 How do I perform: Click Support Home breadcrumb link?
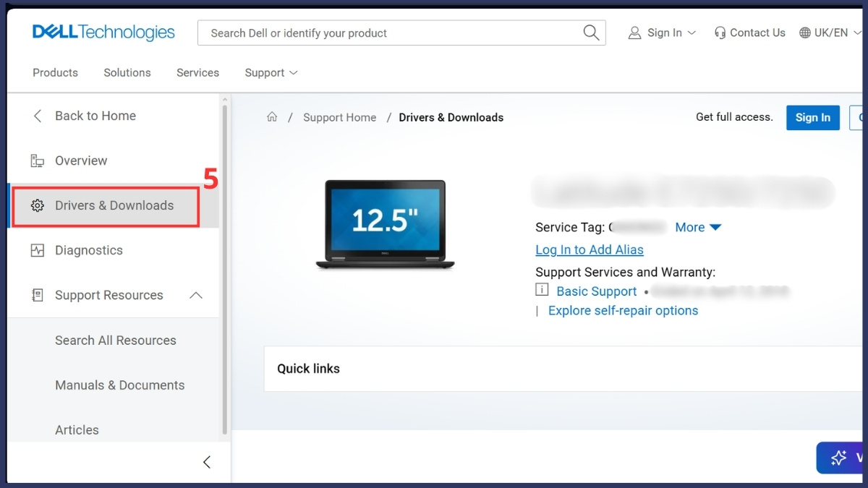point(340,117)
